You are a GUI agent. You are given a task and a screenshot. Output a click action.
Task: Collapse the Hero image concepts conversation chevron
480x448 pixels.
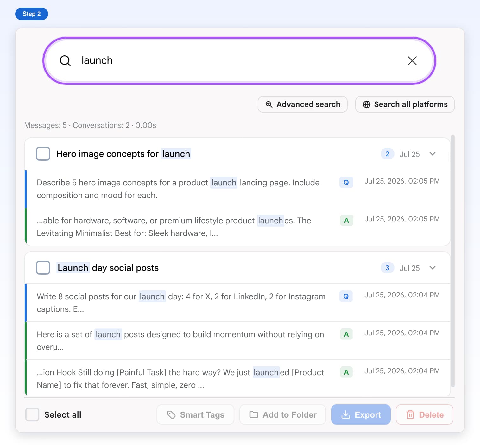click(x=433, y=154)
